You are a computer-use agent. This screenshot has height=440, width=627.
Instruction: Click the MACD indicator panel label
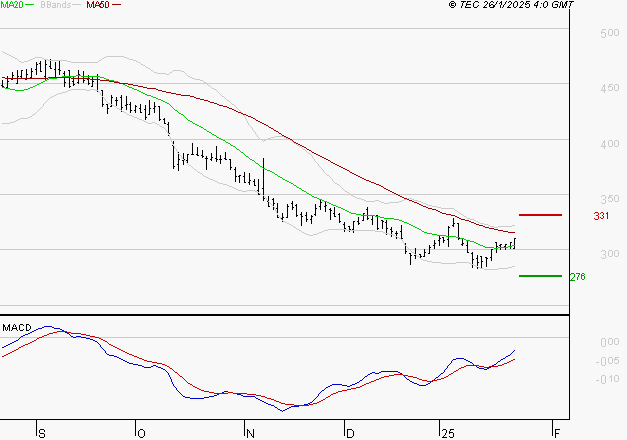coord(16,327)
